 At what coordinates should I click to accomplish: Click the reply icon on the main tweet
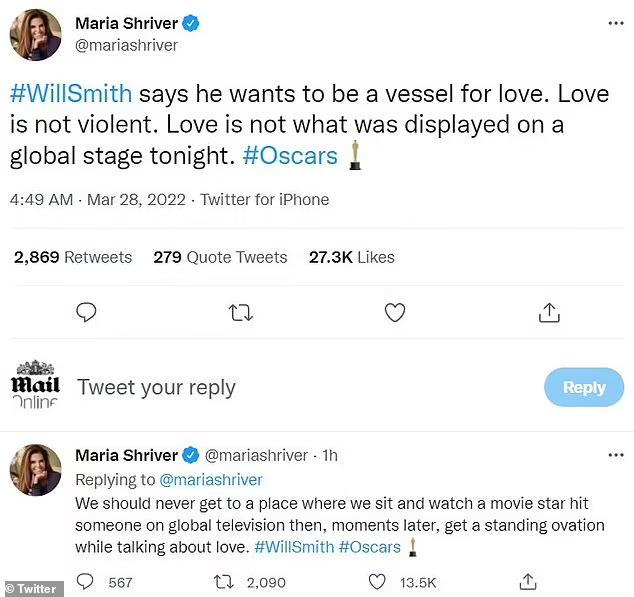87,313
